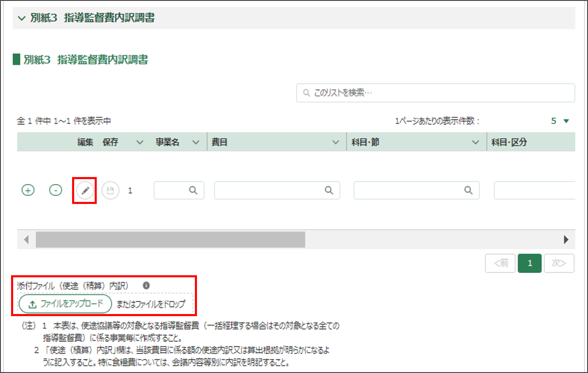Click the info icon beside 添付ファイル label
The image size is (588, 373).
(146, 285)
